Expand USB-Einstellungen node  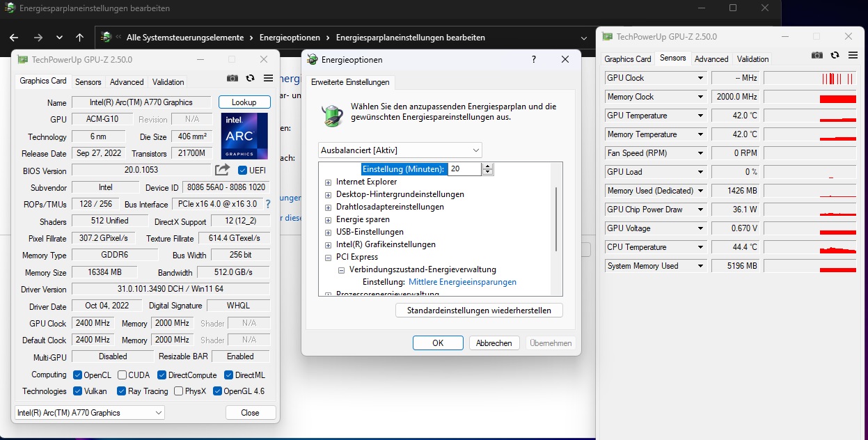[x=329, y=232]
